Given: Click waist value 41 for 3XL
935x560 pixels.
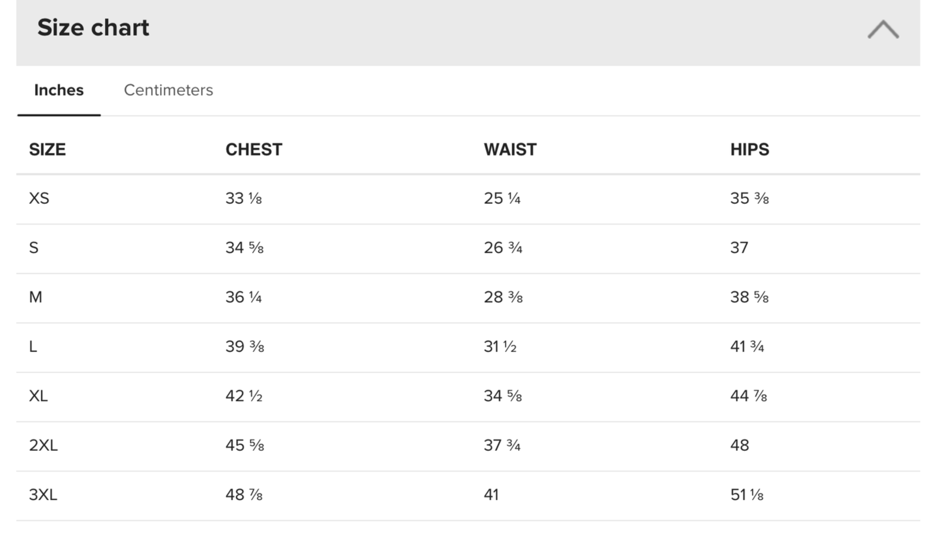Looking at the screenshot, I should pyautogui.click(x=491, y=495).
